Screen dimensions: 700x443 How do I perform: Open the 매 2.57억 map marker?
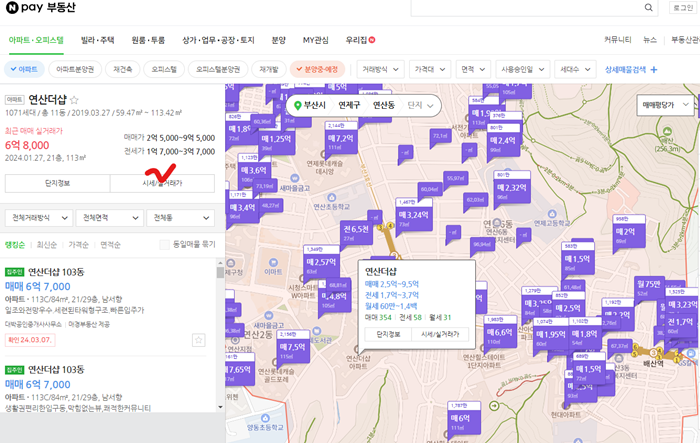[321, 262]
